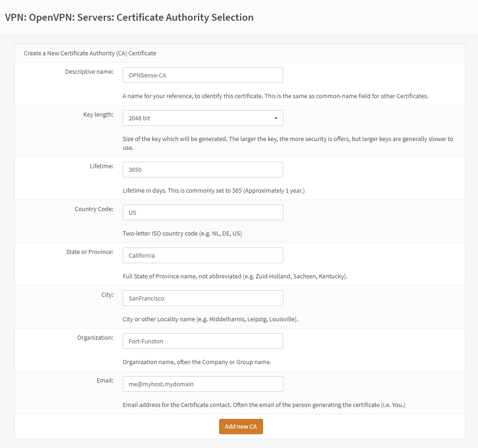The width and height of the screenshot is (478, 448).
Task: Click the help text 'A name for your reference'
Action: (x=275, y=96)
